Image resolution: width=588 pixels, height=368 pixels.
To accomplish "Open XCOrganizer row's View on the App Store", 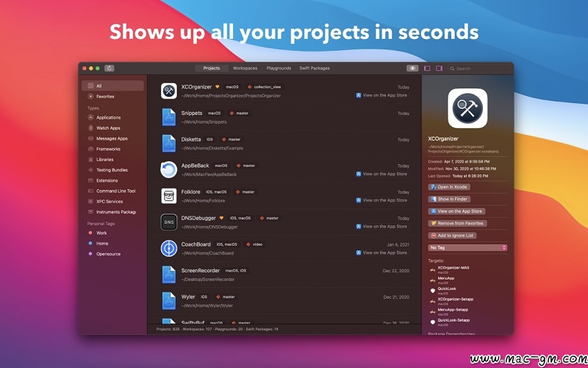I will [x=381, y=96].
